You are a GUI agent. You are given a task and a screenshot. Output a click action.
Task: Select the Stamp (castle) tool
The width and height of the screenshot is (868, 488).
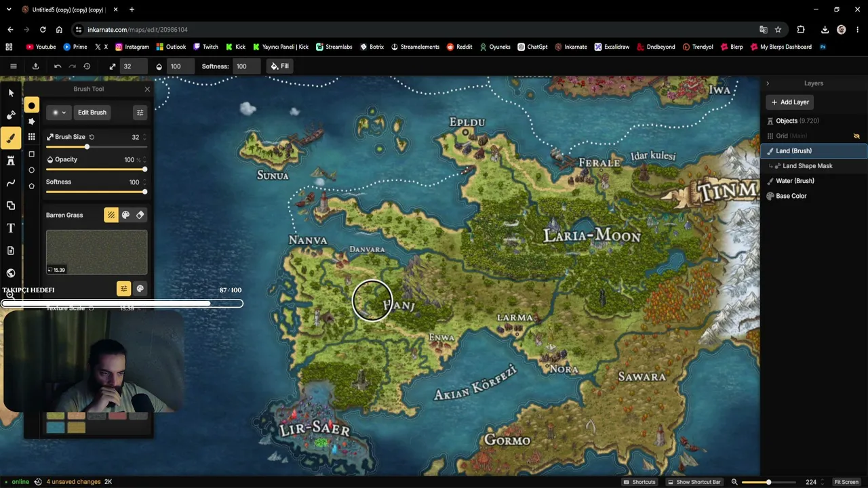coord(11,161)
